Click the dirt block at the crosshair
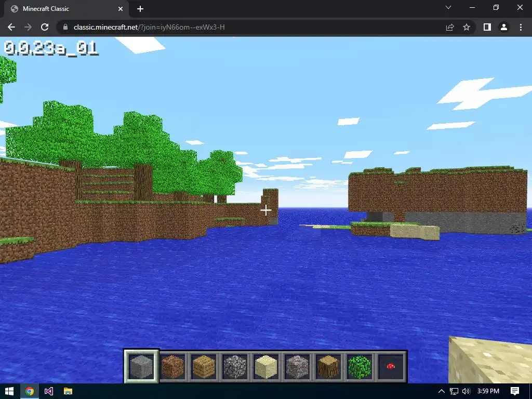 [x=265, y=210]
